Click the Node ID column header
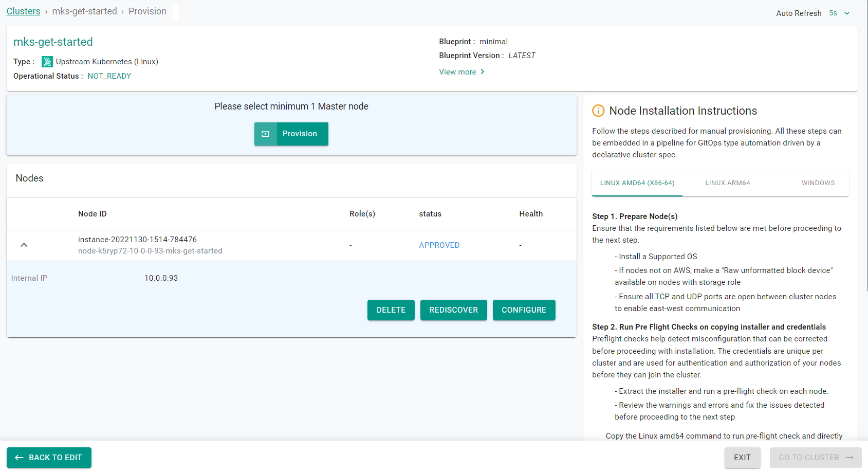Screen dimensions: 868x472 click(93, 214)
